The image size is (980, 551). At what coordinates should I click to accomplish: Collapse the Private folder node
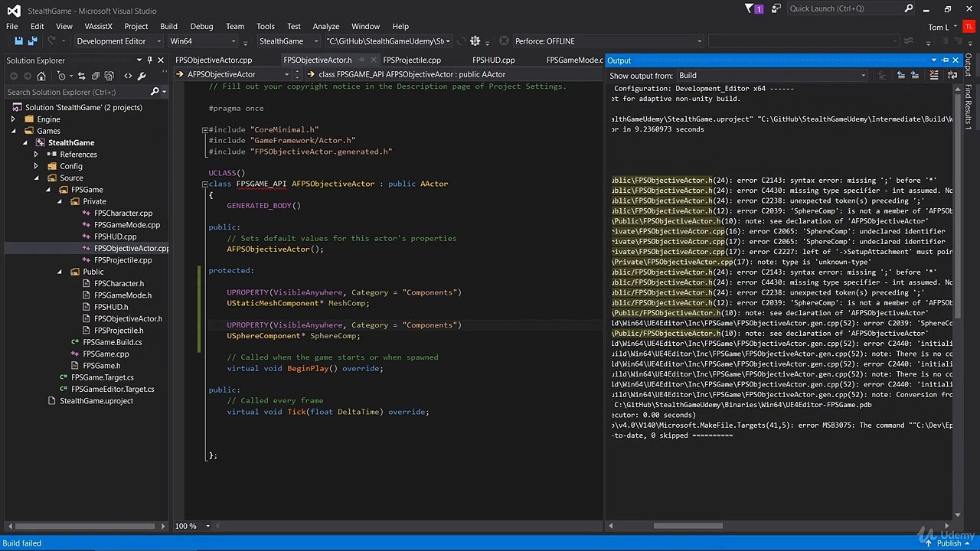click(x=60, y=201)
